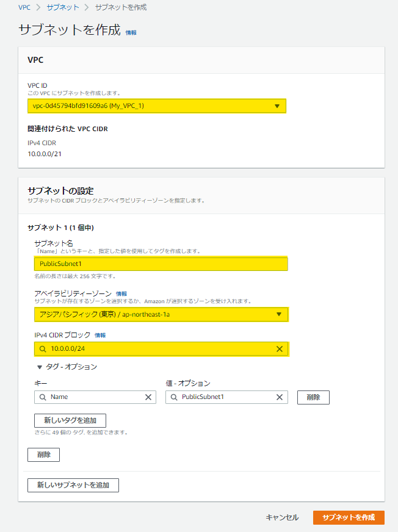Click the サブネットを作成 button
The height and width of the screenshot is (532, 398).
[x=349, y=517]
